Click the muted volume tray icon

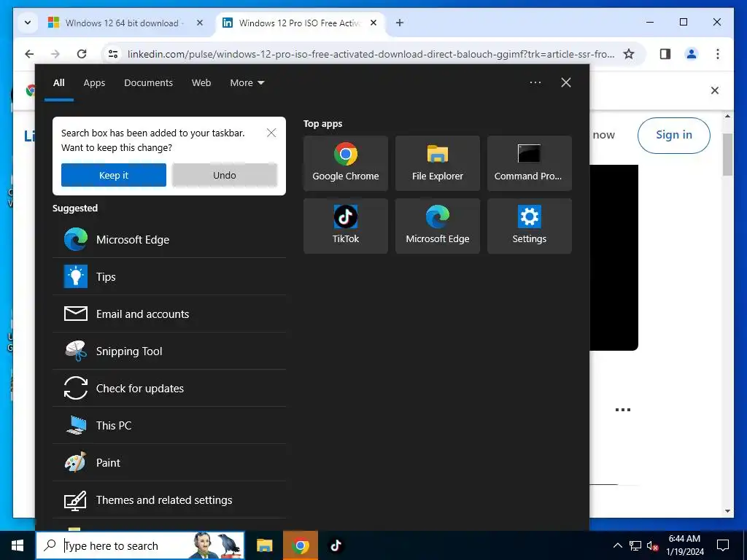coord(652,545)
